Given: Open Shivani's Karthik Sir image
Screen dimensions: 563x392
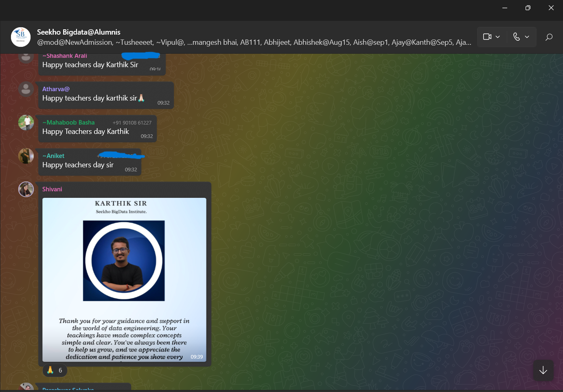Looking at the screenshot, I should click(x=124, y=280).
